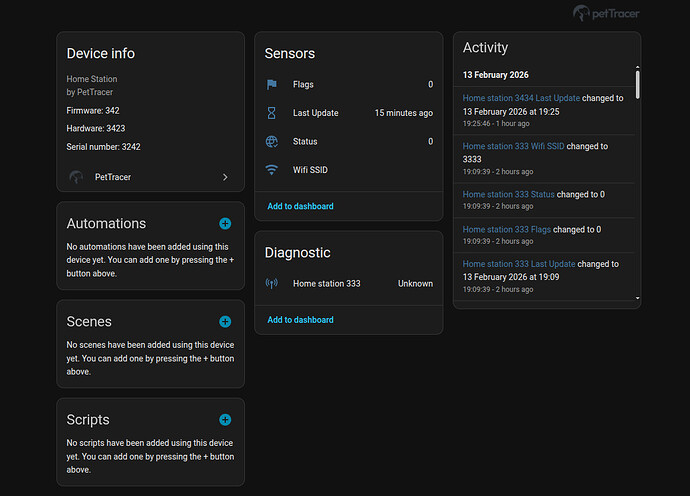This screenshot has height=496, width=690.
Task: Open Home station 333 Flags activity link
Action: click(x=507, y=229)
